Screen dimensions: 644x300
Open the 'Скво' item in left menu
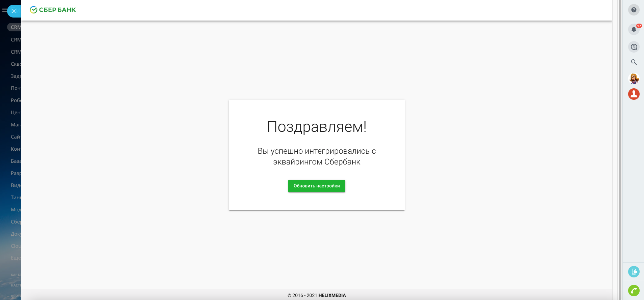(x=16, y=64)
